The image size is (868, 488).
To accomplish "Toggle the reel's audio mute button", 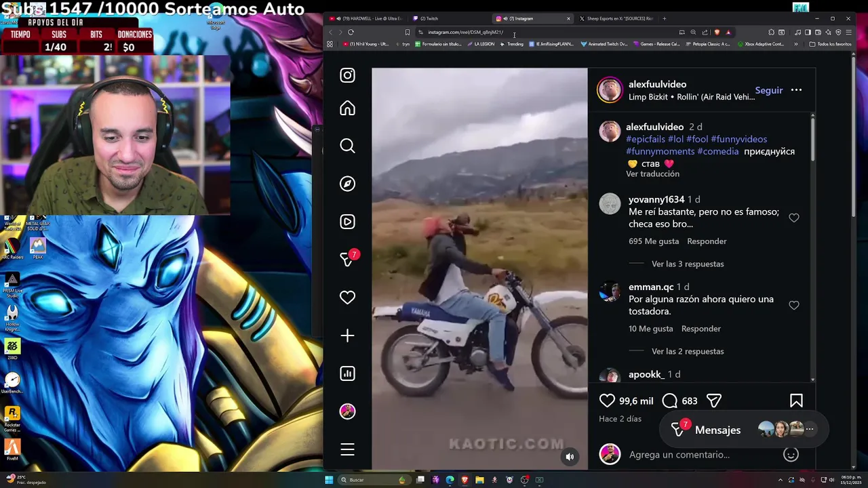I will click(570, 457).
